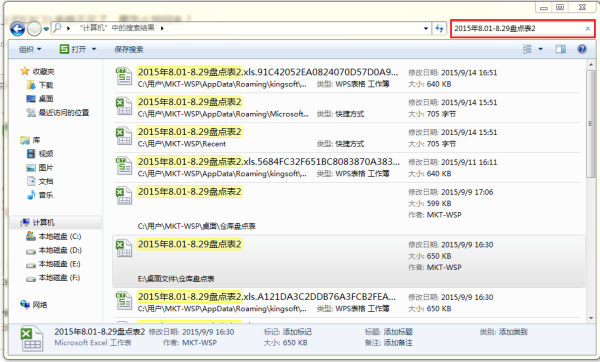Open 本地磁盘 (E:)

pyautogui.click(x=54, y=264)
